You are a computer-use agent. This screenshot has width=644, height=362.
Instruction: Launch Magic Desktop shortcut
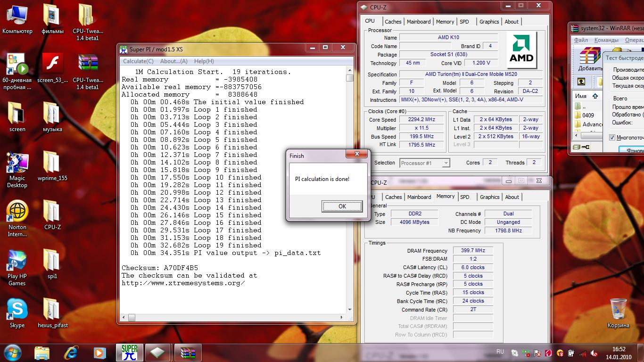[x=17, y=170]
